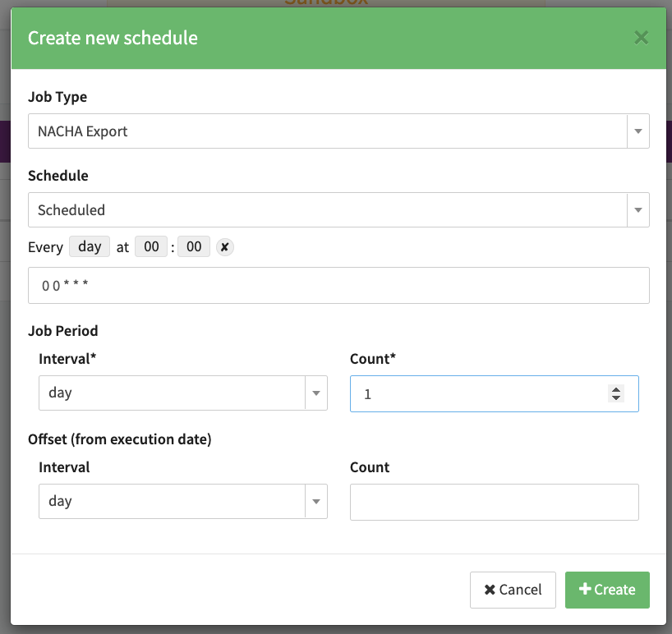Open the Job Period Interval dropdown

click(173, 393)
